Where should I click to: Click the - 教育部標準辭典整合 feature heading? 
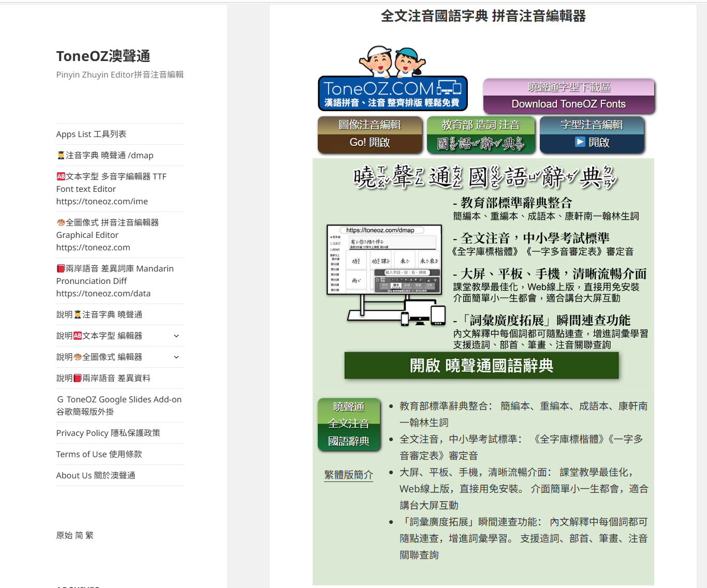click(x=512, y=203)
